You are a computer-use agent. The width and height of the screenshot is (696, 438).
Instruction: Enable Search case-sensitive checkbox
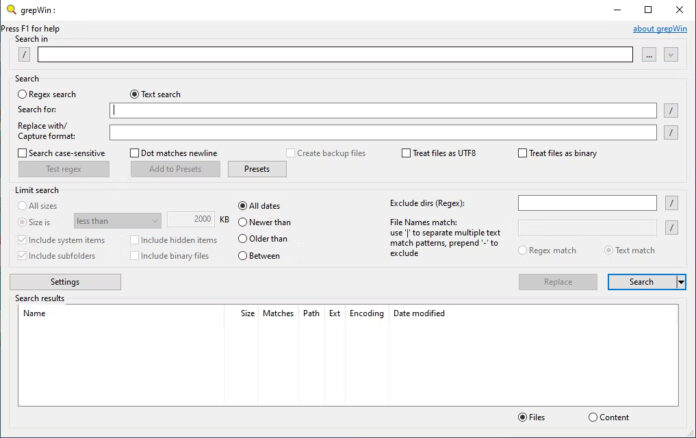23,153
